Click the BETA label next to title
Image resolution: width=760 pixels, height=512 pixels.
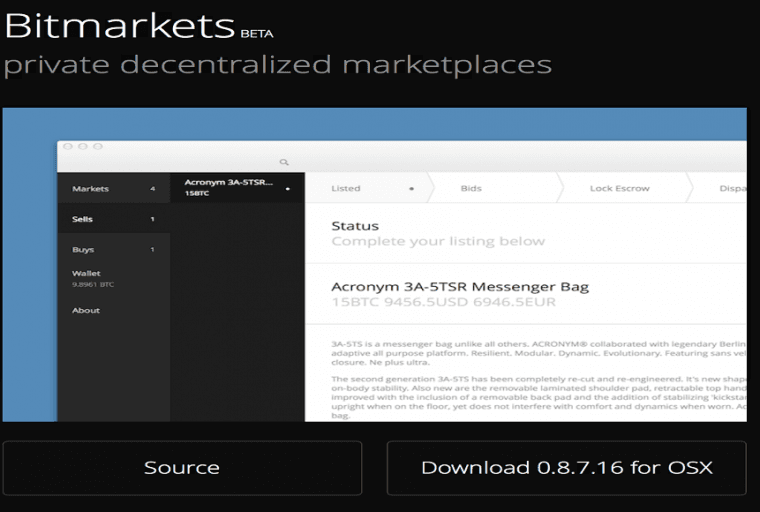[x=257, y=33]
